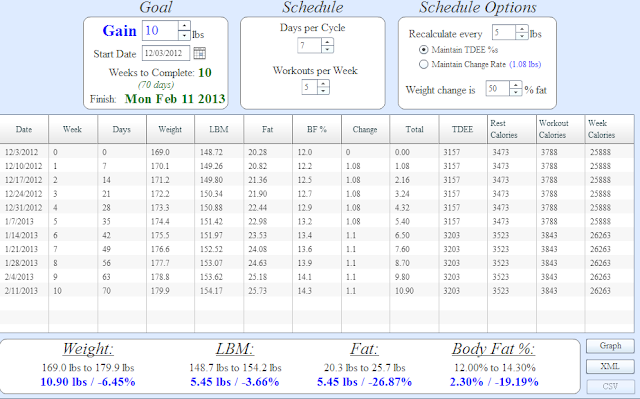The width and height of the screenshot is (640, 399).
Task: Sort by the TDEE column header
Action: pyautogui.click(x=463, y=129)
